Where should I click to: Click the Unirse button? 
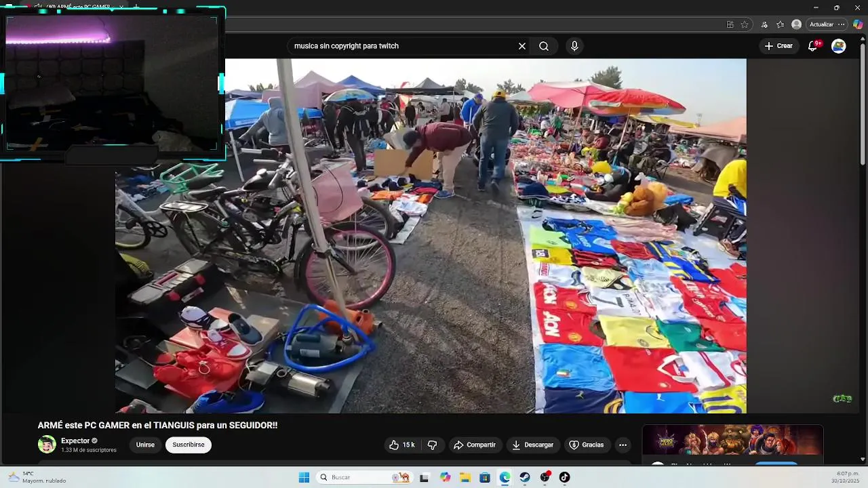pos(145,445)
